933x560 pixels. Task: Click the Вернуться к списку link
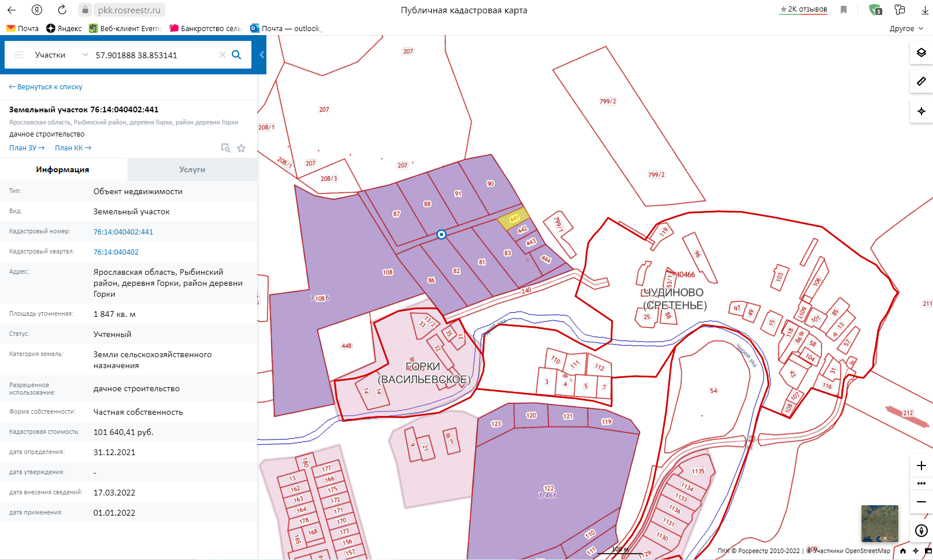coord(46,87)
